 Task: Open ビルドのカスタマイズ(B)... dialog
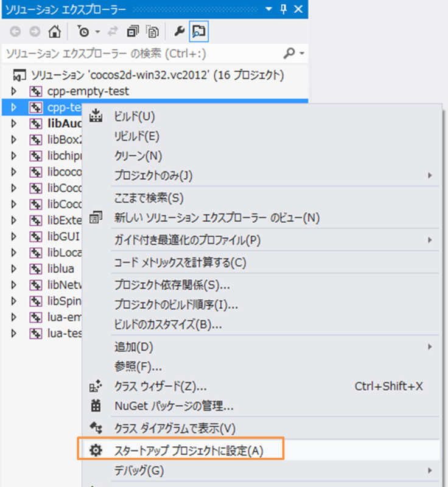click(x=261, y=324)
